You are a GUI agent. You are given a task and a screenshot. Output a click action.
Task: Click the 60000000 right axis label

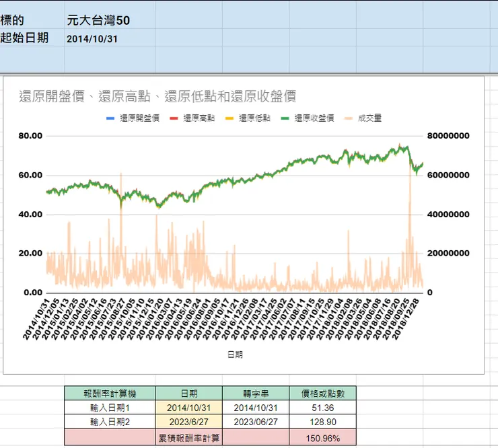click(448, 176)
